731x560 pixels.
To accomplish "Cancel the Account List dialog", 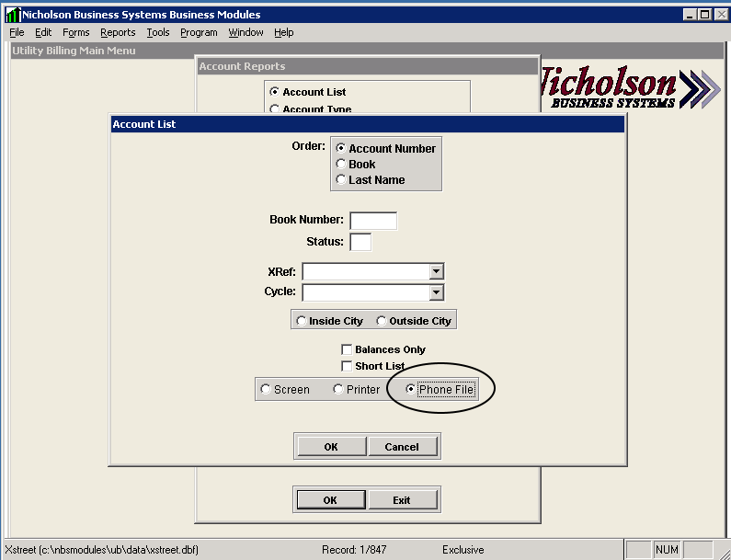I will [402, 447].
